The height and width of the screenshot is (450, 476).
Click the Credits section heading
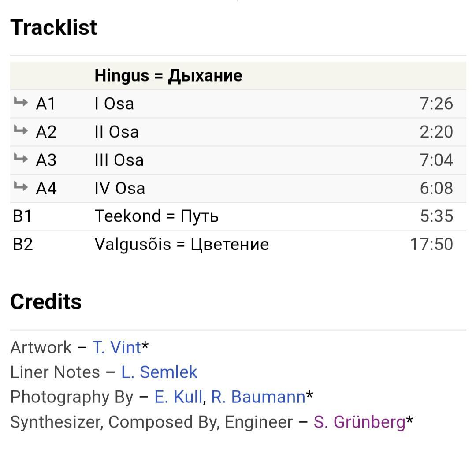click(x=46, y=301)
